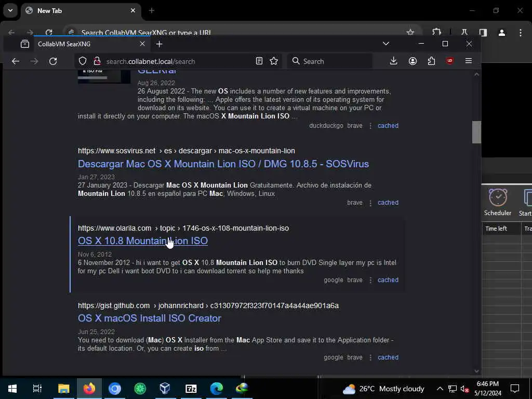532x399 pixels.
Task: Open Descargar Mac OS X Mountain Lion result
Action: [223, 164]
